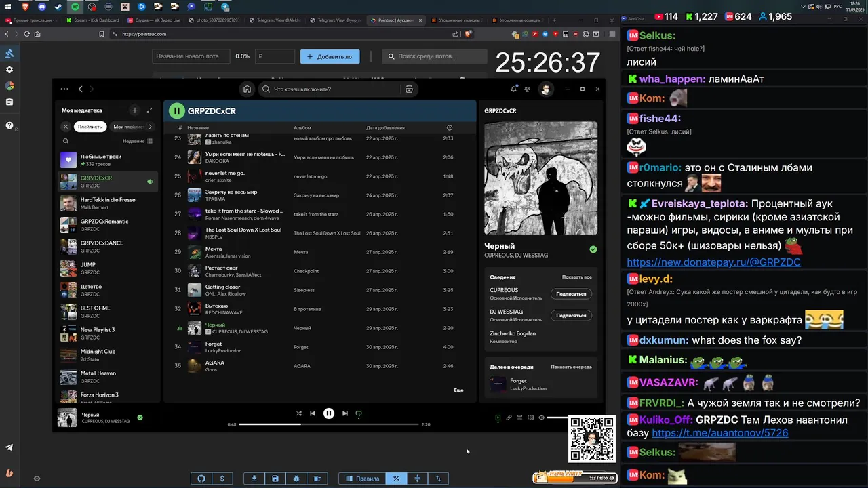
Task: Open Spotify three-dots main menu
Action: click(x=64, y=89)
